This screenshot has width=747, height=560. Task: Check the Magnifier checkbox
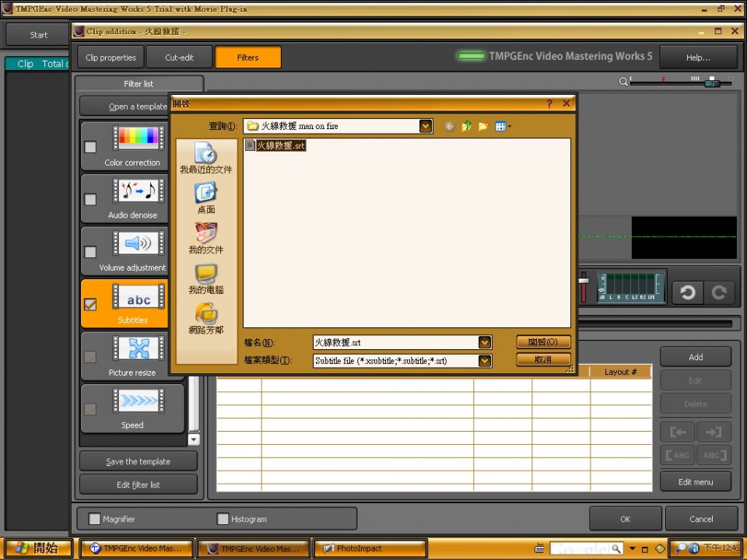pos(95,519)
